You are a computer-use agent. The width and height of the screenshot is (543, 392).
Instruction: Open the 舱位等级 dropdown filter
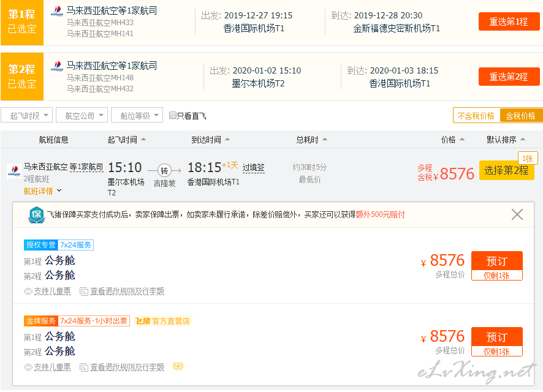point(137,115)
